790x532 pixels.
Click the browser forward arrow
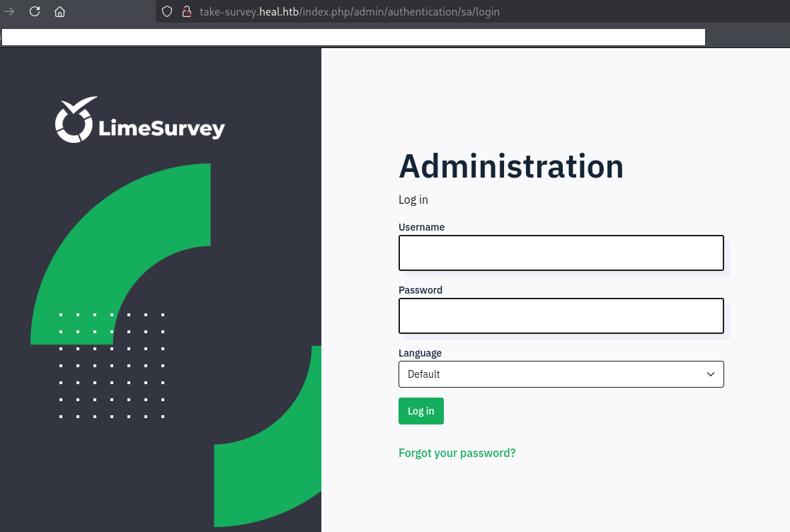point(9,11)
